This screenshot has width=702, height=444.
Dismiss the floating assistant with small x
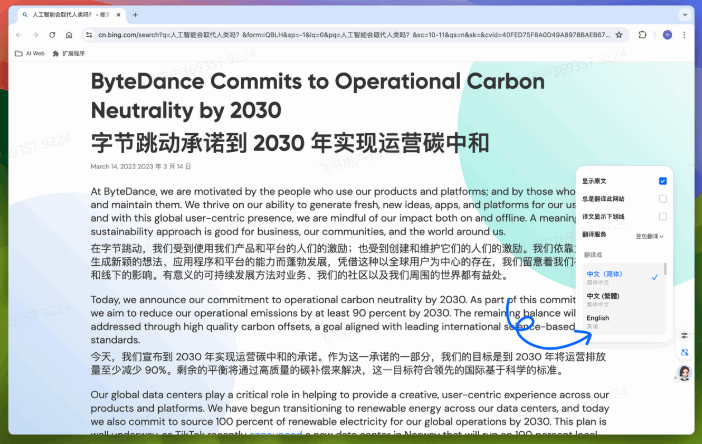[676, 378]
